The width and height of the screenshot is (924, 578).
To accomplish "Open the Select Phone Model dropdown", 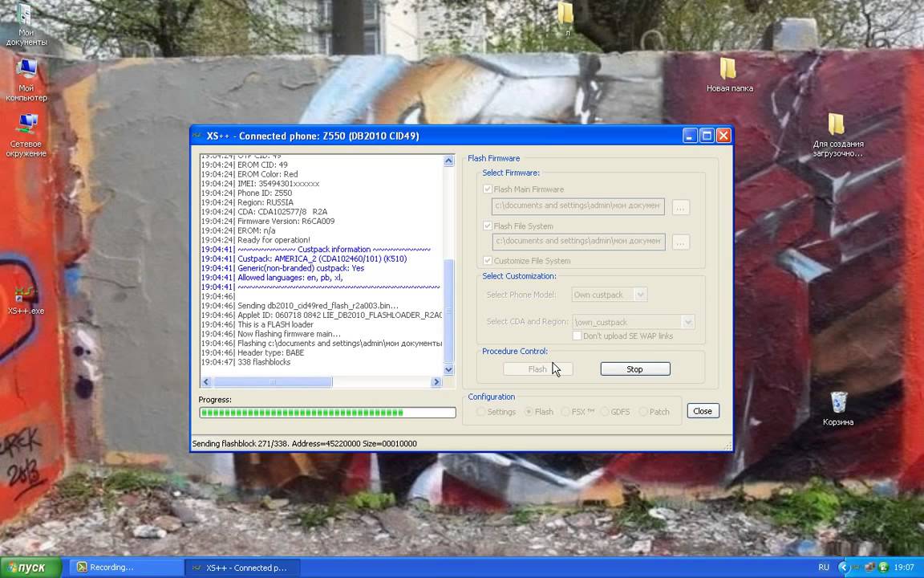I will (640, 295).
